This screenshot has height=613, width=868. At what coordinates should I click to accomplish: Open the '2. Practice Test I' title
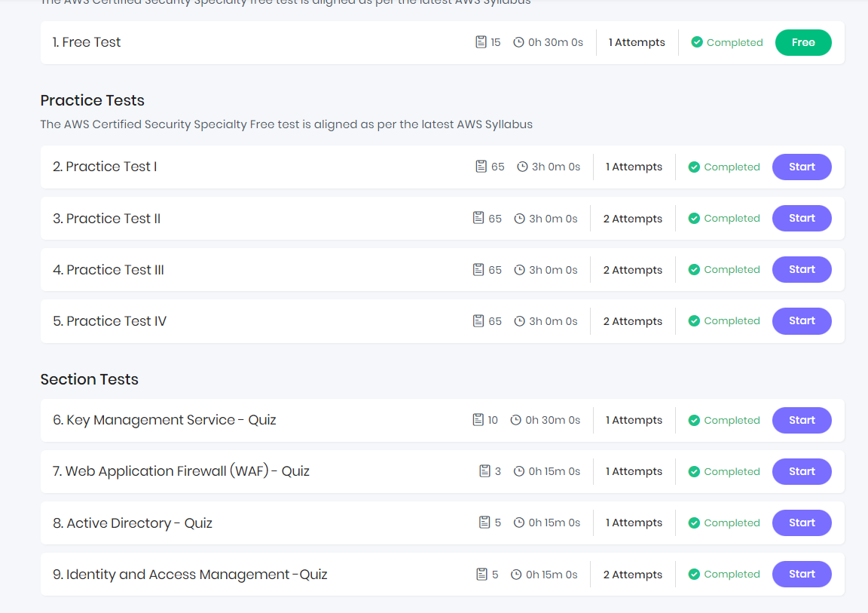(105, 167)
